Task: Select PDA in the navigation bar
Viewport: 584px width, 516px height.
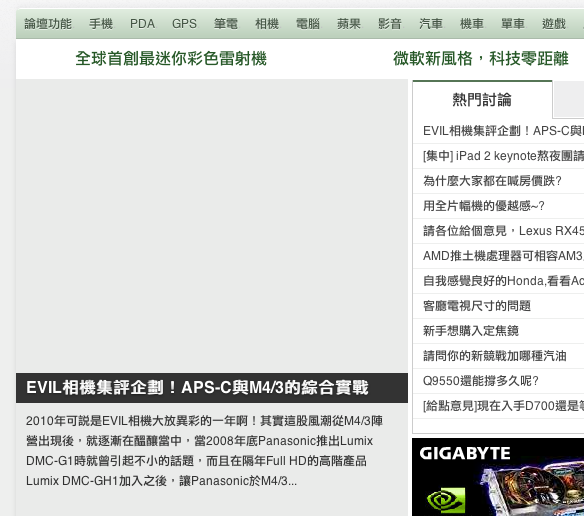Action: (x=142, y=24)
